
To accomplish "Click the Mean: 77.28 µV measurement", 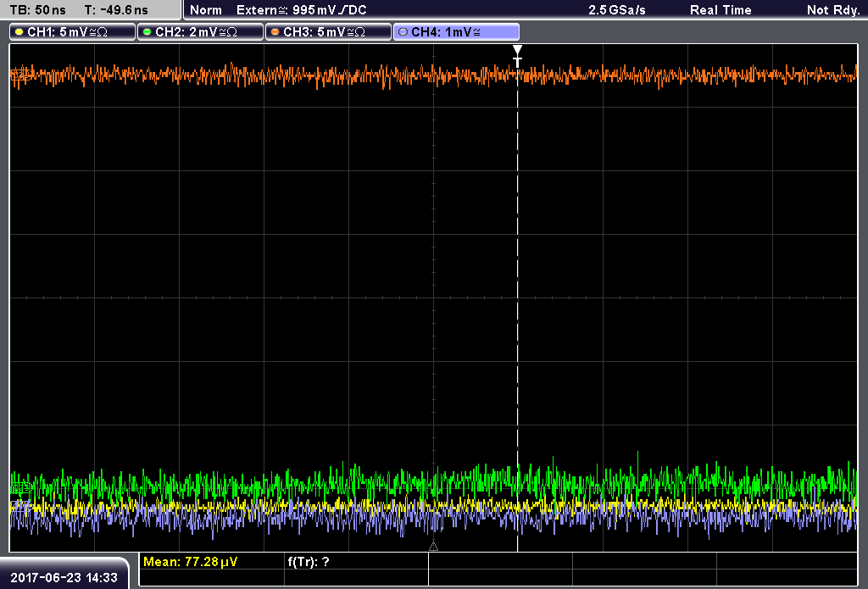I will tap(191, 562).
